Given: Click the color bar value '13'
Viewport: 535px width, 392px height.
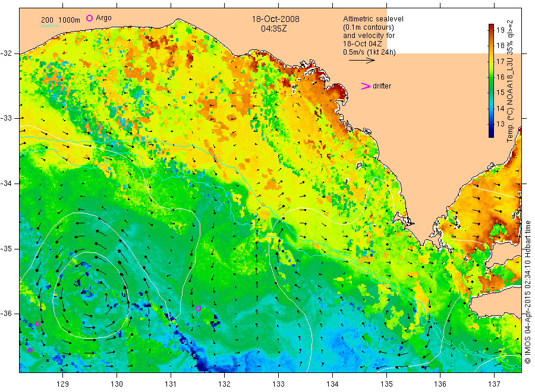Looking at the screenshot, I should 500,124.
